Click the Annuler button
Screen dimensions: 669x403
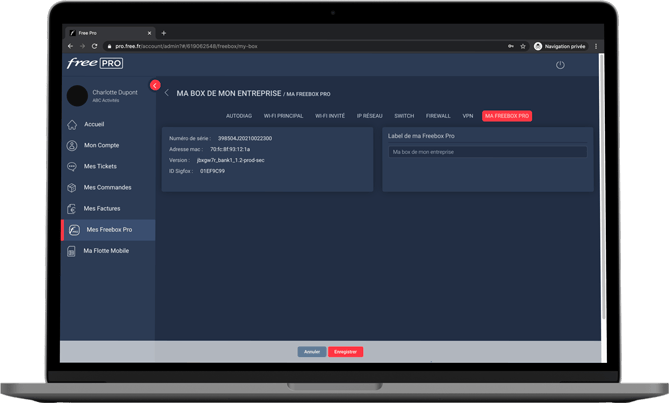point(312,352)
